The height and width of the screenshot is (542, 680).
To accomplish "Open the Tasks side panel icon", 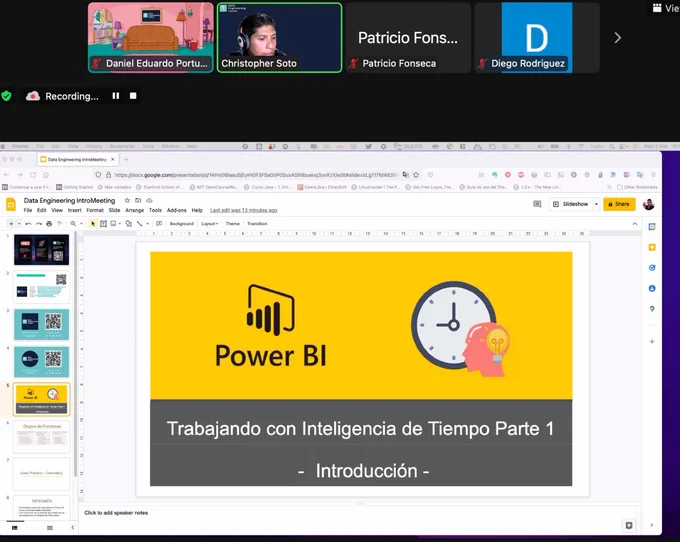I will pos(652,268).
